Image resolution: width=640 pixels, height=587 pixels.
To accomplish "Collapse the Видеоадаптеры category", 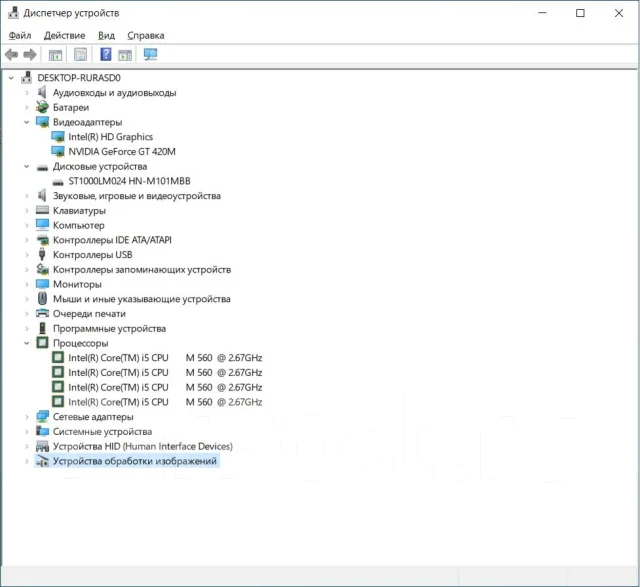I will [x=27, y=122].
